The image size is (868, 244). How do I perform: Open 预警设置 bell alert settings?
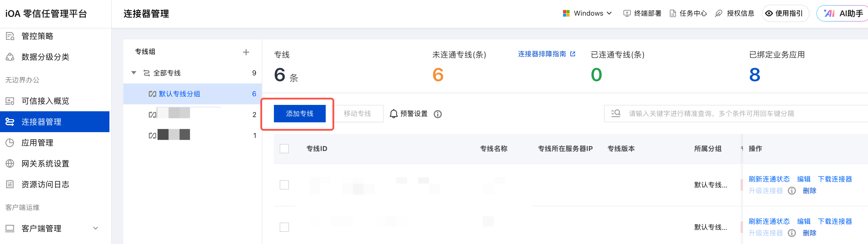(409, 114)
